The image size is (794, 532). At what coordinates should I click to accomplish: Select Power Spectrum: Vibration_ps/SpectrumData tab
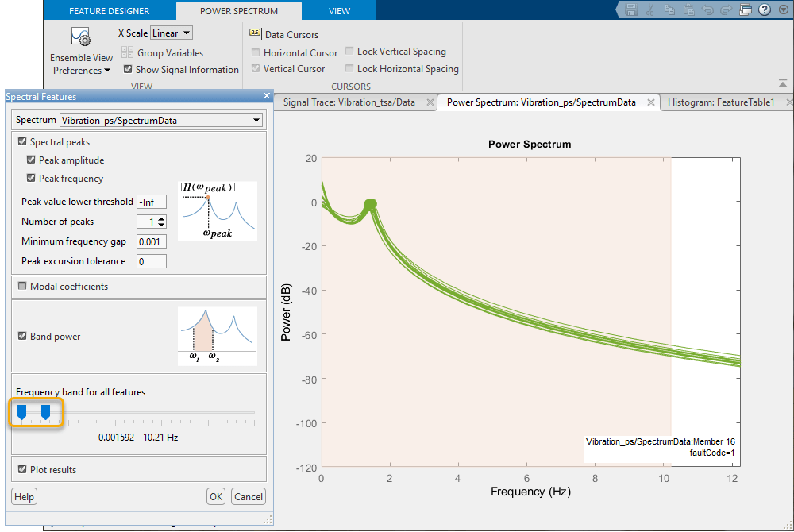coord(541,102)
